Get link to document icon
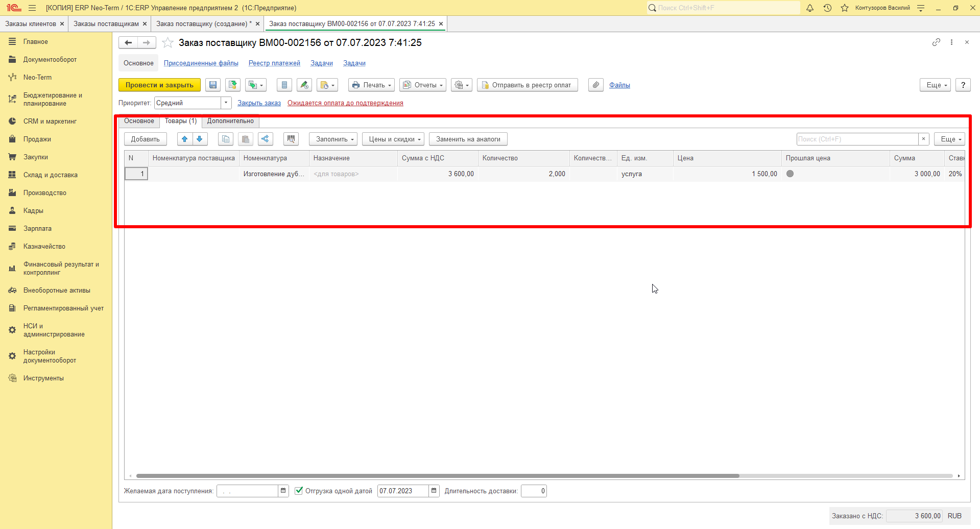 point(936,42)
